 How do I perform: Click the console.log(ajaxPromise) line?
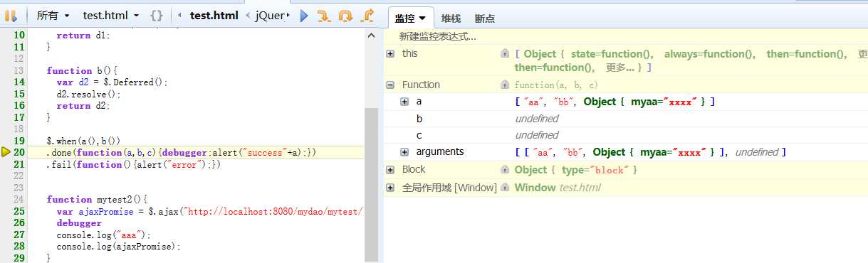[119, 247]
